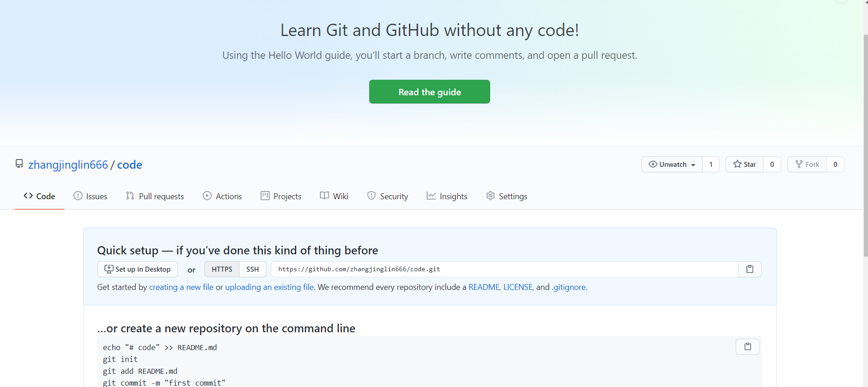Click the eye icon on Unwatch
The height and width of the screenshot is (387, 868).
point(653,164)
